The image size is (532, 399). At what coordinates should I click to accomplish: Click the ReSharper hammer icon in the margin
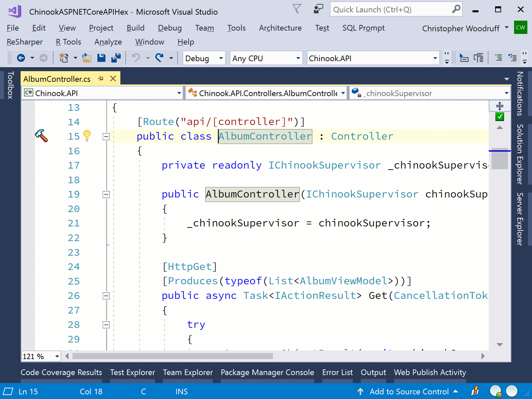[x=42, y=136]
